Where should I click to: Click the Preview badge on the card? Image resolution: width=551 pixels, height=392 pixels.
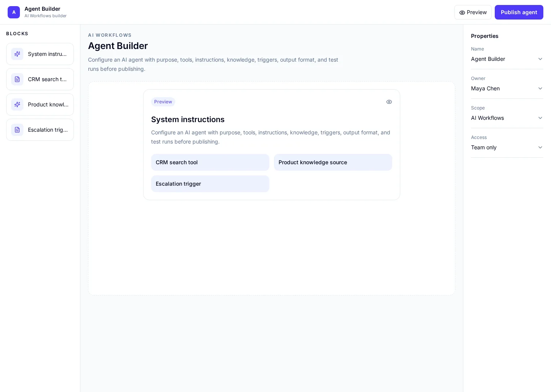click(163, 102)
